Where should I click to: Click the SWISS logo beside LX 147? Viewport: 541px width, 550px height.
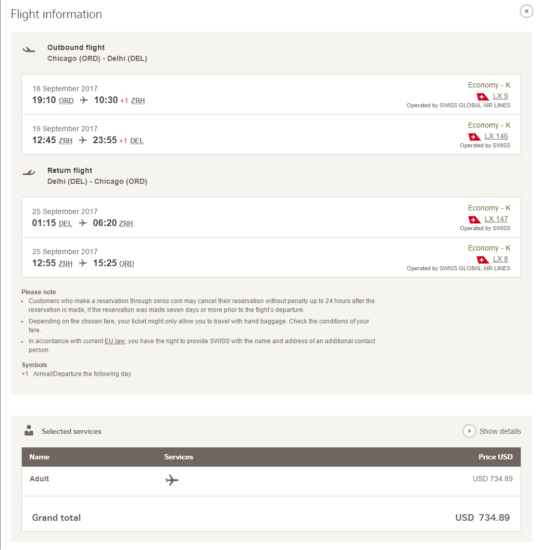(474, 220)
